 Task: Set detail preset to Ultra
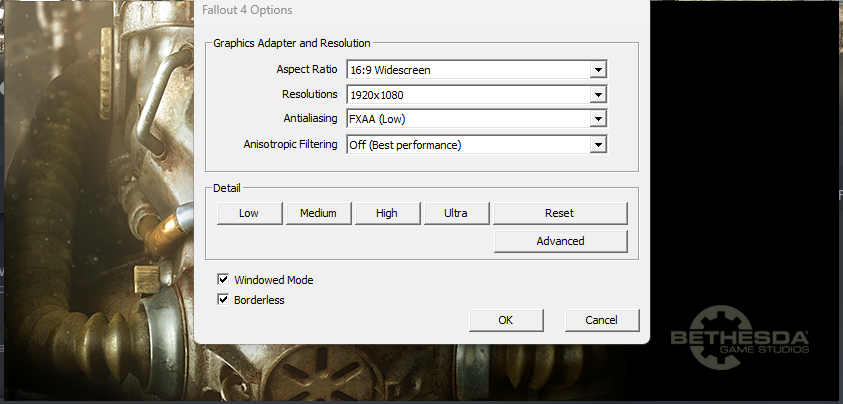456,213
